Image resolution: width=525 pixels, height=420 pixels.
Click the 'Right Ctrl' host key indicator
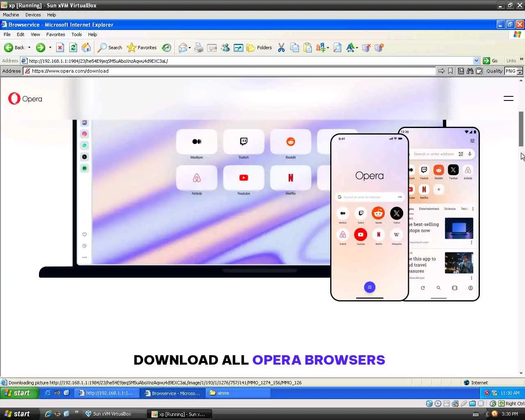[511, 404]
